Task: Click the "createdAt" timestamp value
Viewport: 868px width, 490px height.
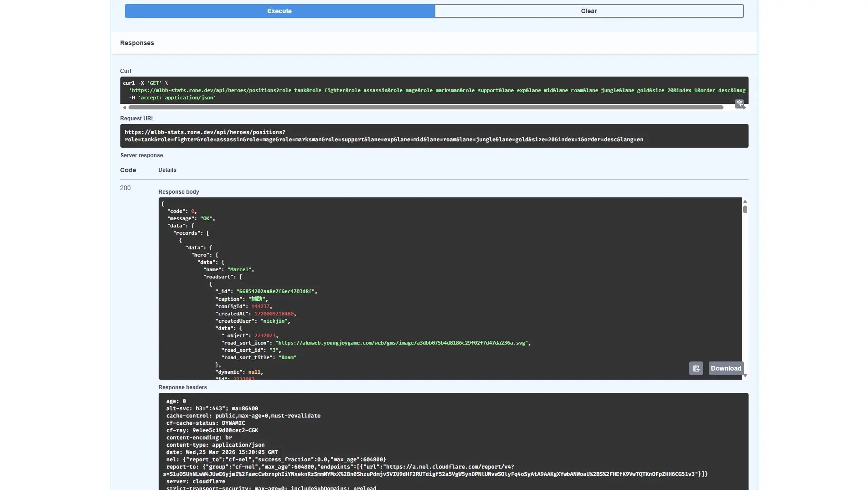Action: tap(274, 314)
